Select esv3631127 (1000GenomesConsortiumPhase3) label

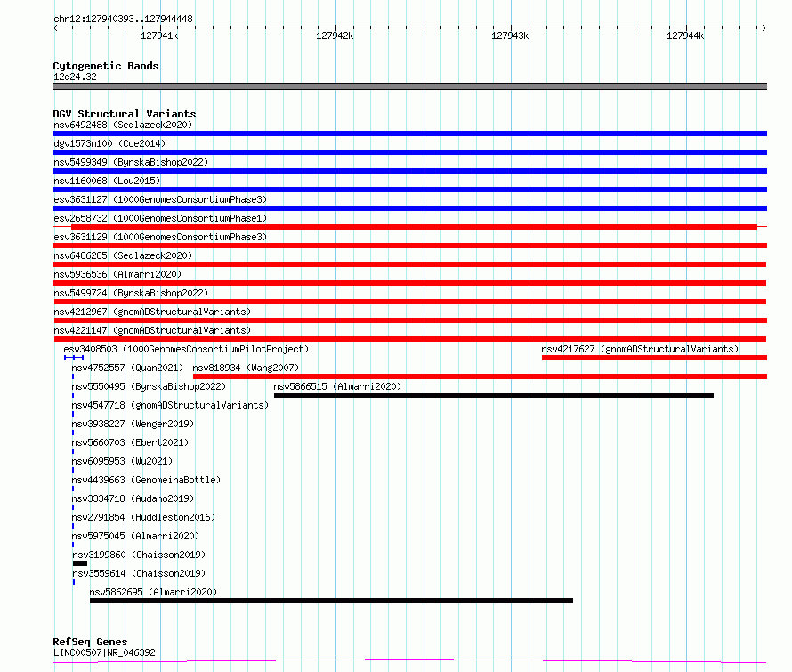pyautogui.click(x=160, y=199)
